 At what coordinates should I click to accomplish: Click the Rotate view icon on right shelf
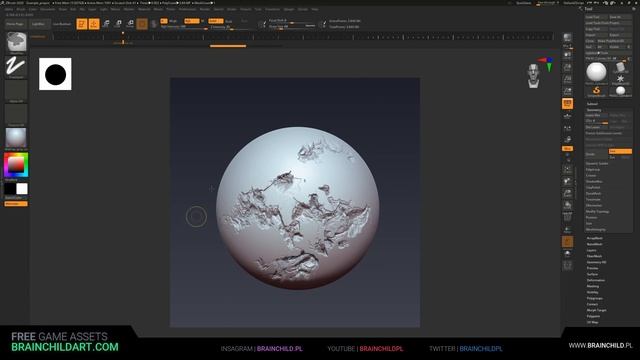567,205
